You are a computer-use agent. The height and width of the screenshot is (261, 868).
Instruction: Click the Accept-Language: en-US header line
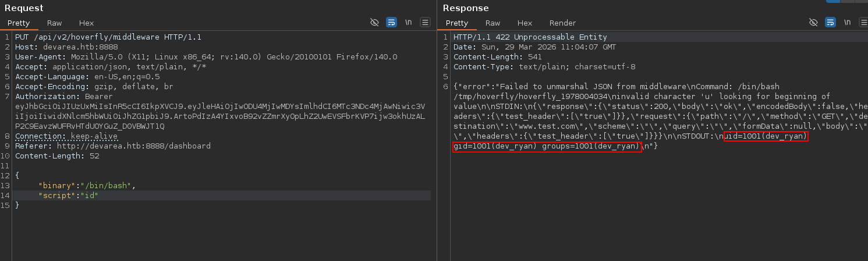click(x=87, y=77)
